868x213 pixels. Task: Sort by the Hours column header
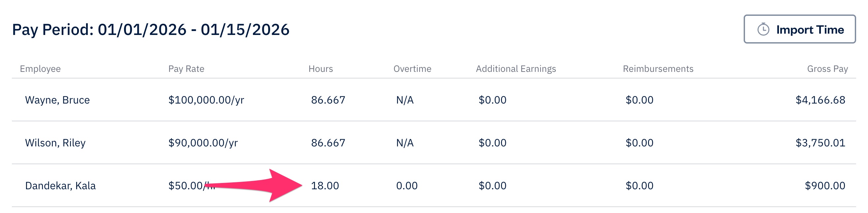[x=321, y=69]
